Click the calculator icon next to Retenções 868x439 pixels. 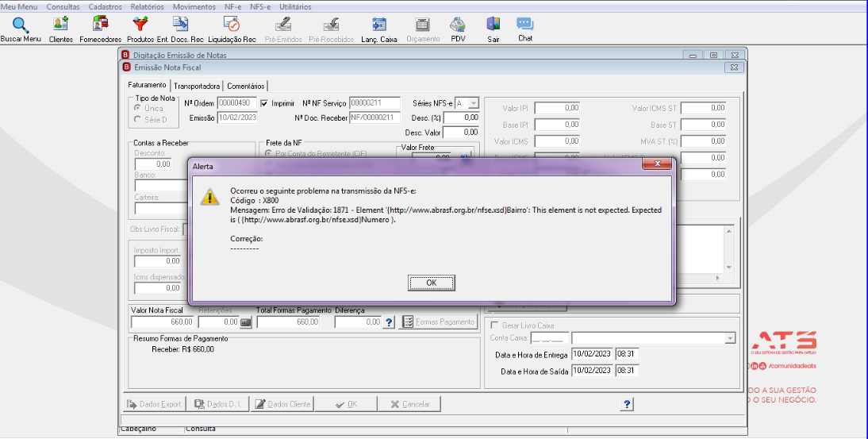click(246, 322)
